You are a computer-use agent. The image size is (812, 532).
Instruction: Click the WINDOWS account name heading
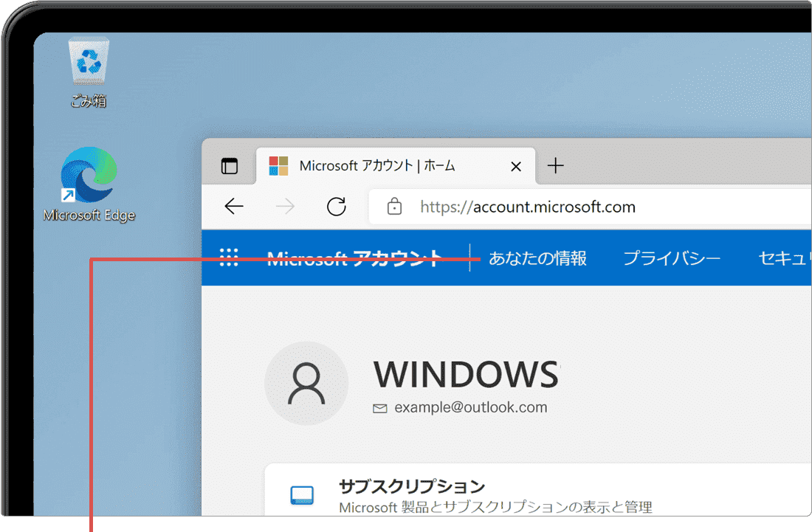point(467,375)
